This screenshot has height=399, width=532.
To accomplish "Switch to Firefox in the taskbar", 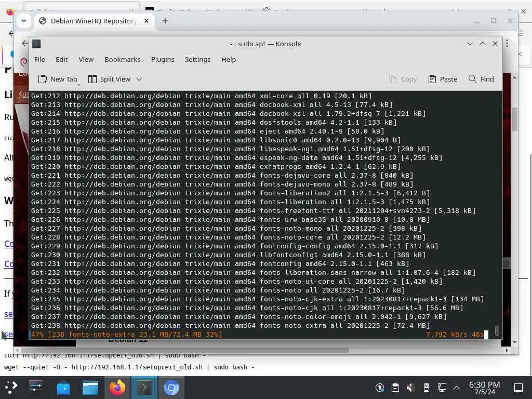I will coord(117,388).
